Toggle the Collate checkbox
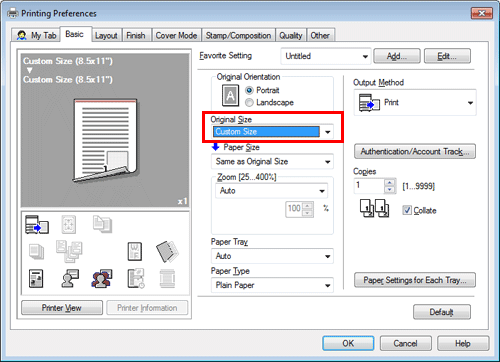 point(407,210)
